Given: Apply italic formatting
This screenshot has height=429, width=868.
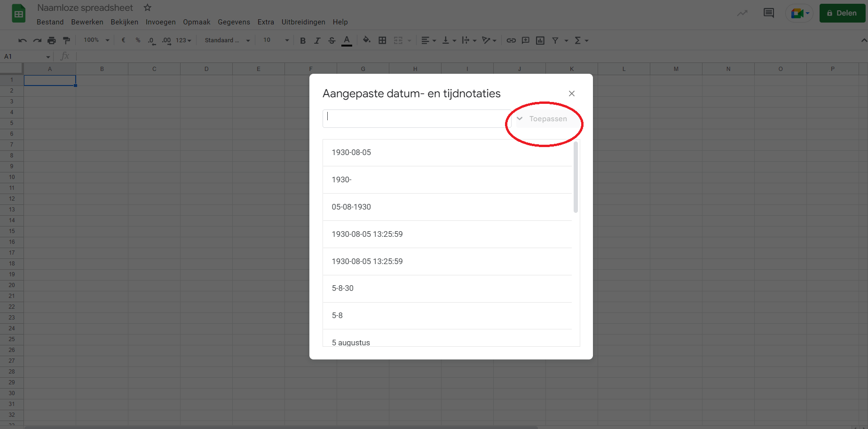Looking at the screenshot, I should click(317, 40).
